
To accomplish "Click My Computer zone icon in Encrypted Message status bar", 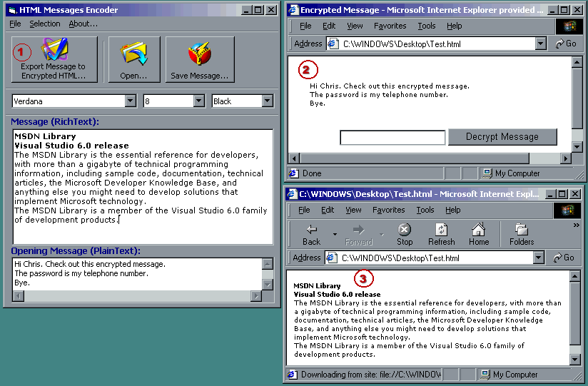I will click(487, 173).
